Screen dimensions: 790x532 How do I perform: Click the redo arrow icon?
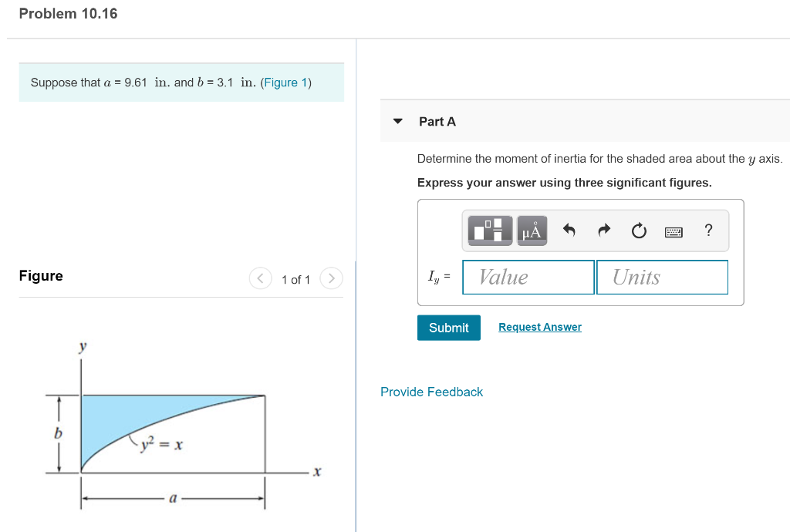[x=603, y=230]
